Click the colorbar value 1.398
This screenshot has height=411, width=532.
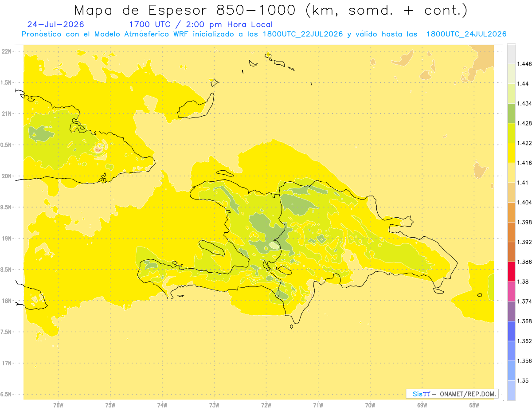[x=525, y=222]
